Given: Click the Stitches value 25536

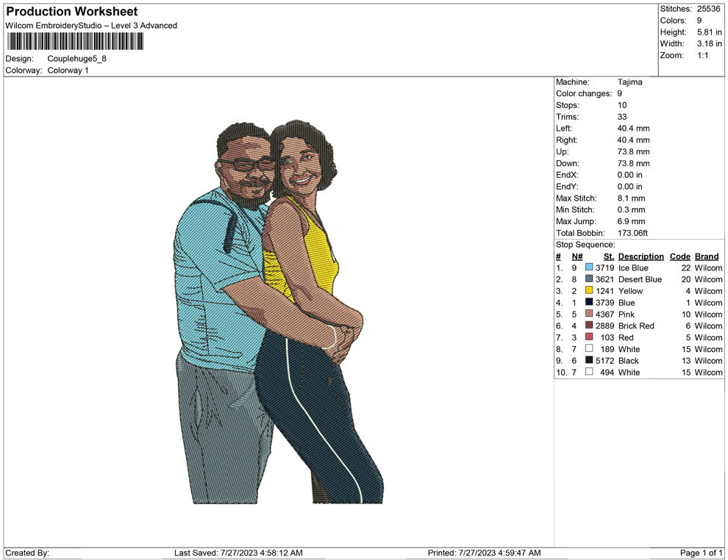Looking at the screenshot, I should click(708, 9).
